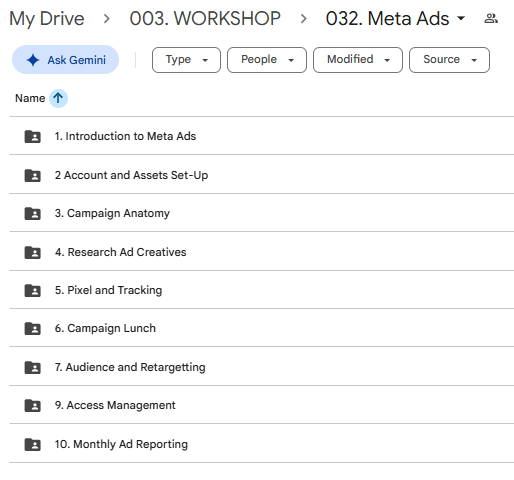
Task: Click folder icon of 10. Monthly Ad Reporting
Action: click(33, 444)
